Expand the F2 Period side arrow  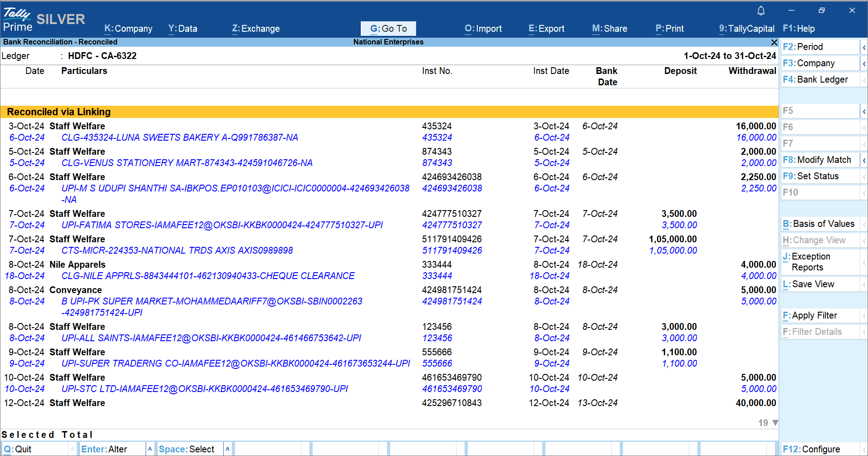pos(864,47)
